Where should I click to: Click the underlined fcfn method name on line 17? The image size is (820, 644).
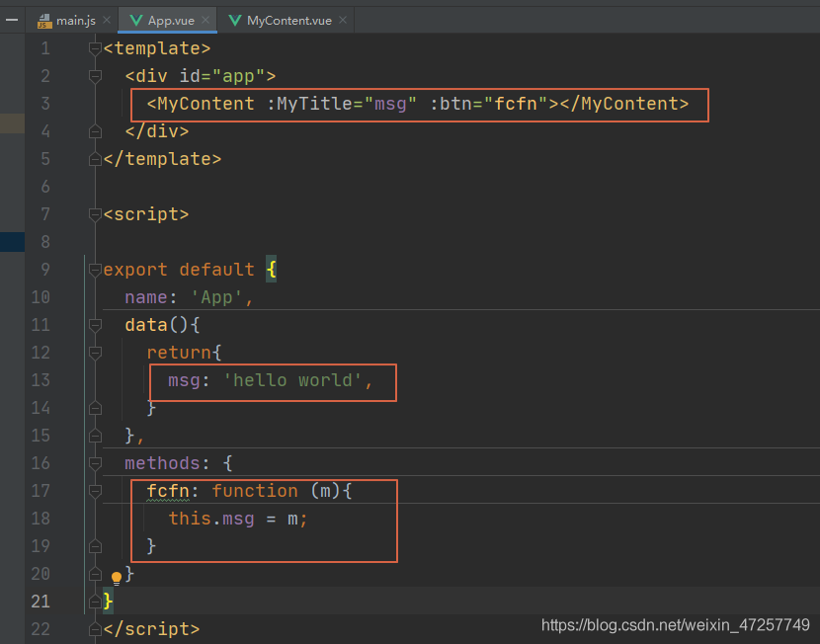tap(168, 491)
